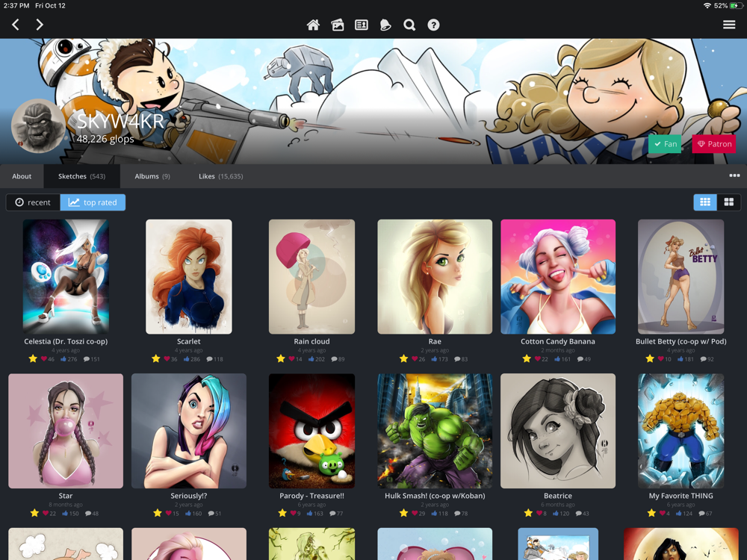Click star icon under Cotton Candy Banana
The width and height of the screenshot is (747, 560).
tap(527, 358)
